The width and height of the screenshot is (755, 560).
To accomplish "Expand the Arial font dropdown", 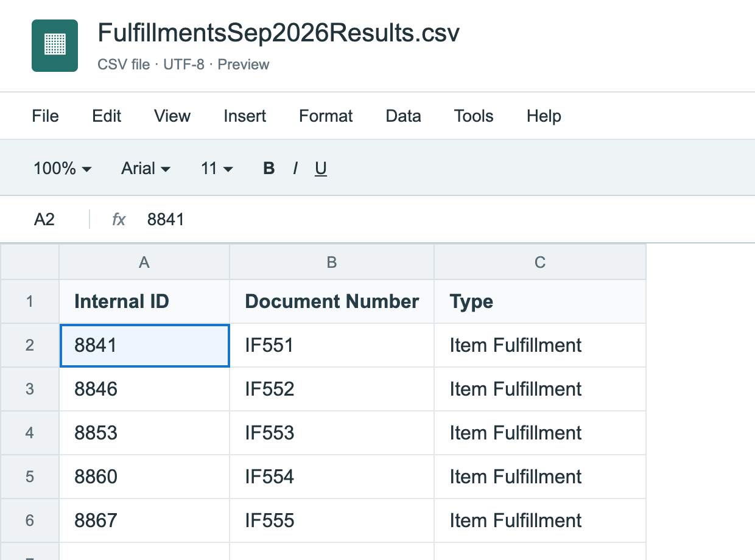I will (146, 168).
